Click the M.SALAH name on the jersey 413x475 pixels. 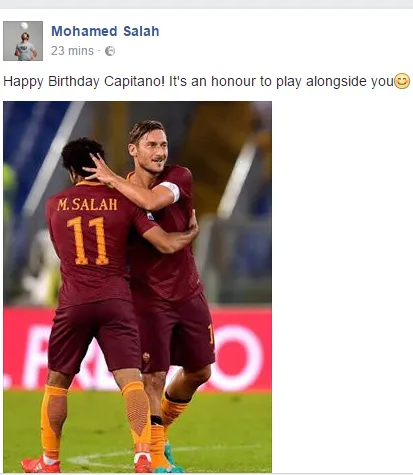click(x=87, y=204)
